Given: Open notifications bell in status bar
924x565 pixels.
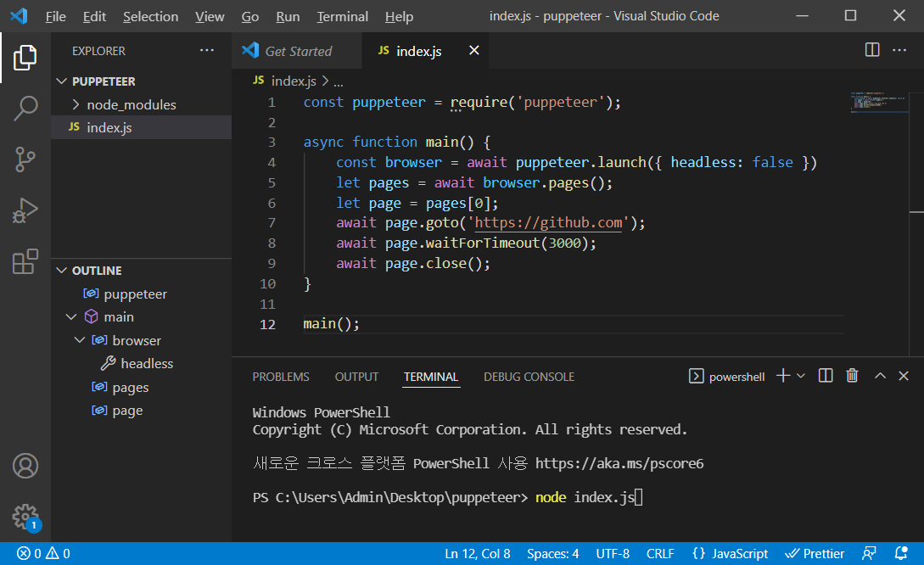Looking at the screenshot, I should 901,553.
